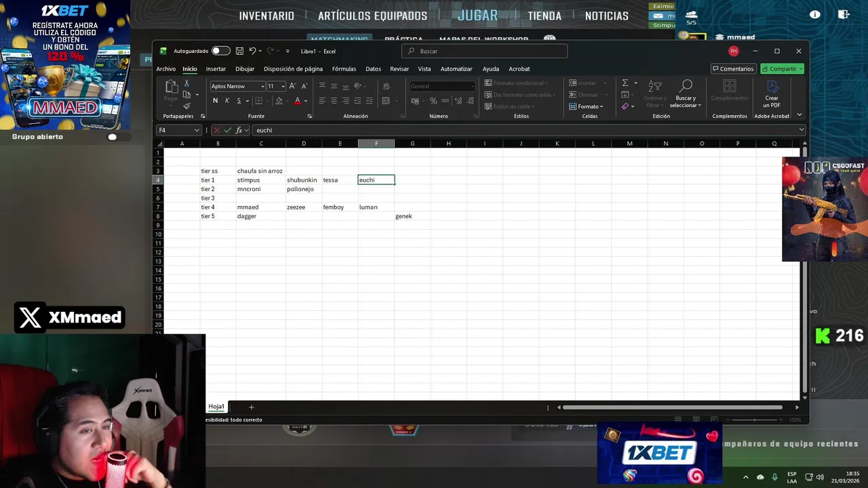
Task: Select the Format Painter brush icon
Action: point(186,106)
